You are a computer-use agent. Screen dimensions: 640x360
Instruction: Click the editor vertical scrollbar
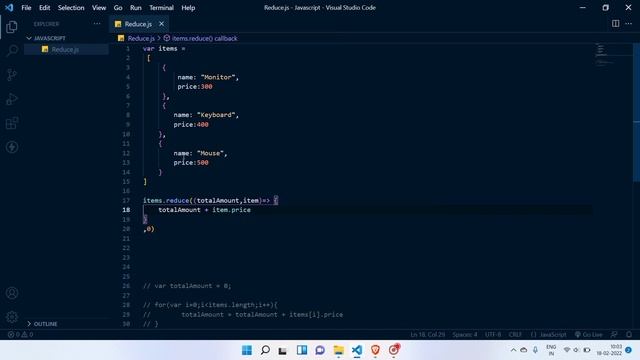coord(636,112)
